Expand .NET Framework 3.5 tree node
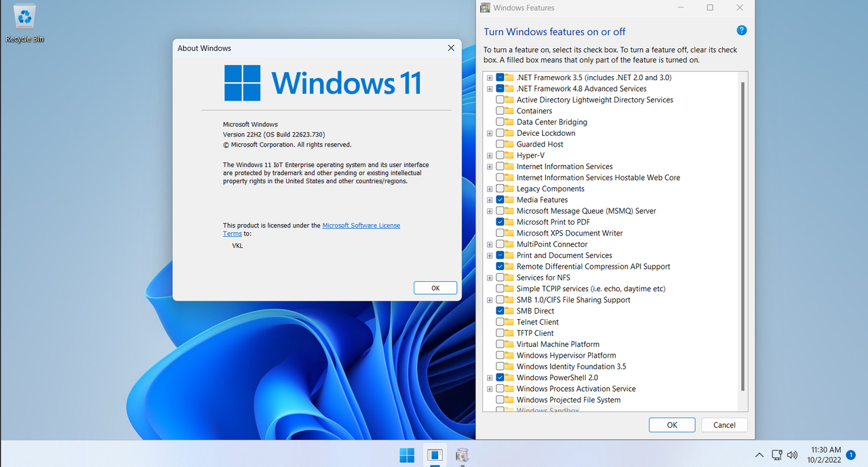The width and height of the screenshot is (868, 467). tap(490, 77)
